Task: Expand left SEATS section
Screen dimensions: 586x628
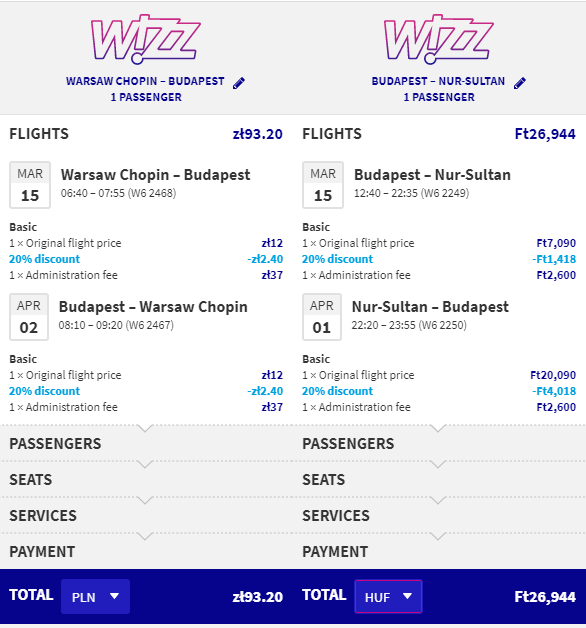Action: pos(146,479)
